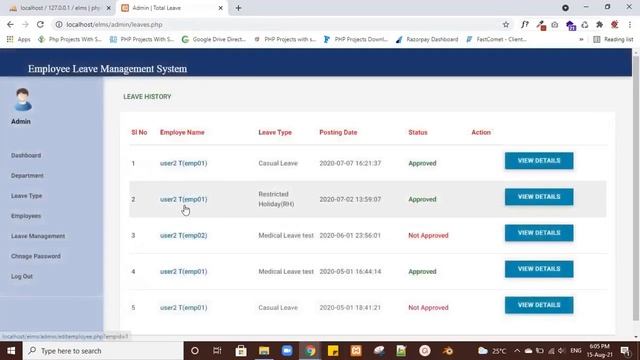
Task: View details for row 1 Casual Leave
Action: (x=539, y=161)
